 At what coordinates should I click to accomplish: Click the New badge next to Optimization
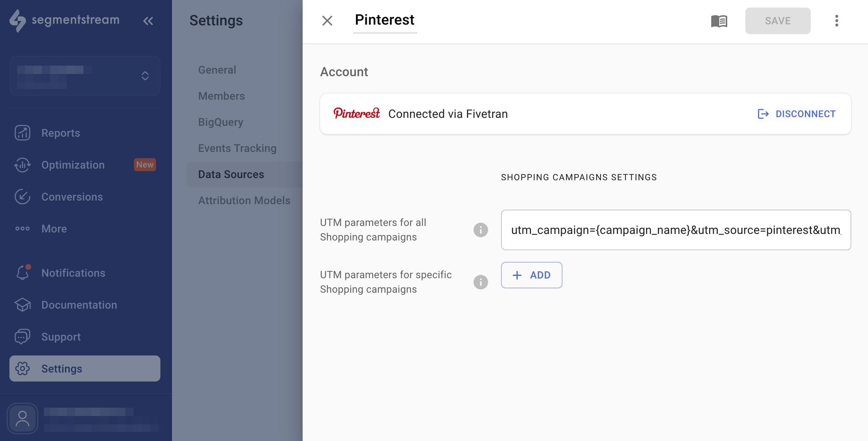coord(145,165)
